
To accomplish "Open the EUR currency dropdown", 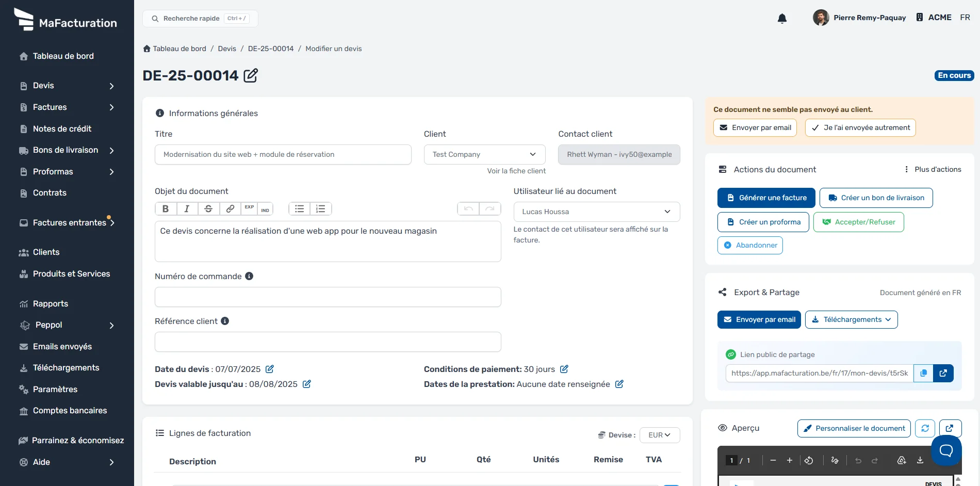I will click(x=660, y=435).
